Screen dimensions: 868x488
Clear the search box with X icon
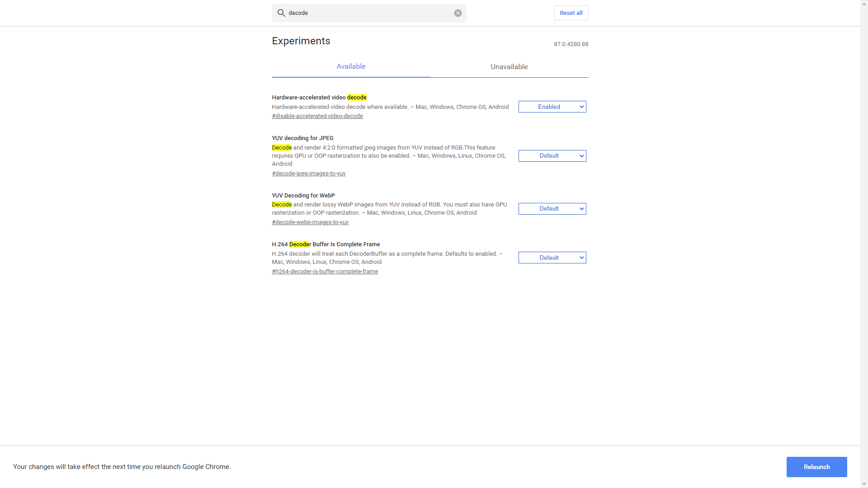tap(458, 13)
